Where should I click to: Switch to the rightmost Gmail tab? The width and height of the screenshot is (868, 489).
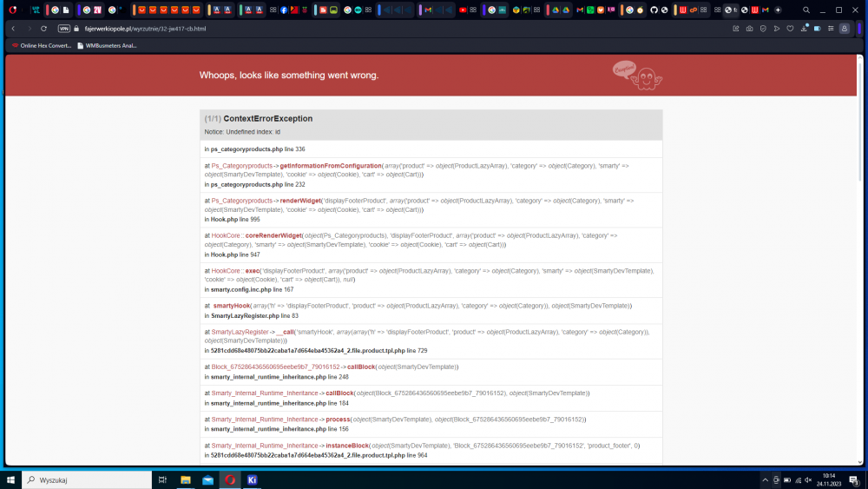pos(766,10)
